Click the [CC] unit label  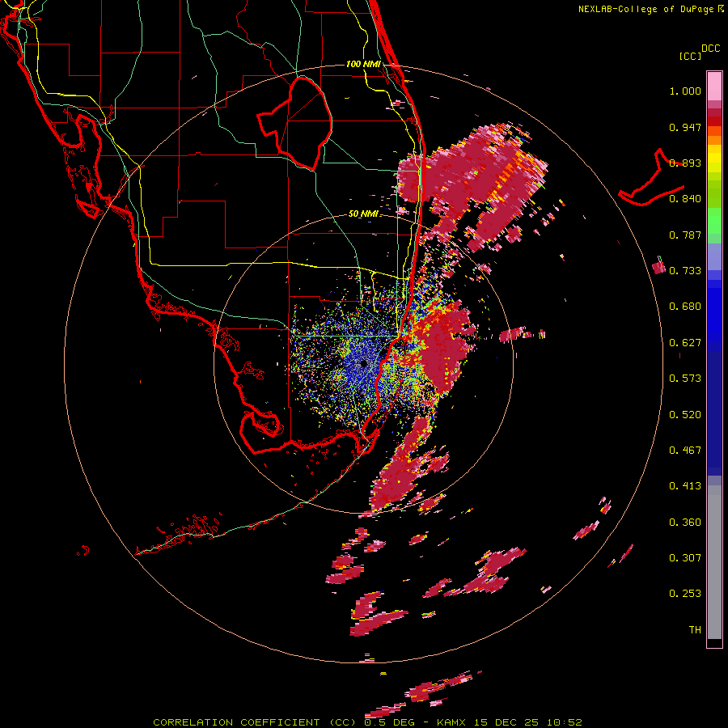coord(690,56)
